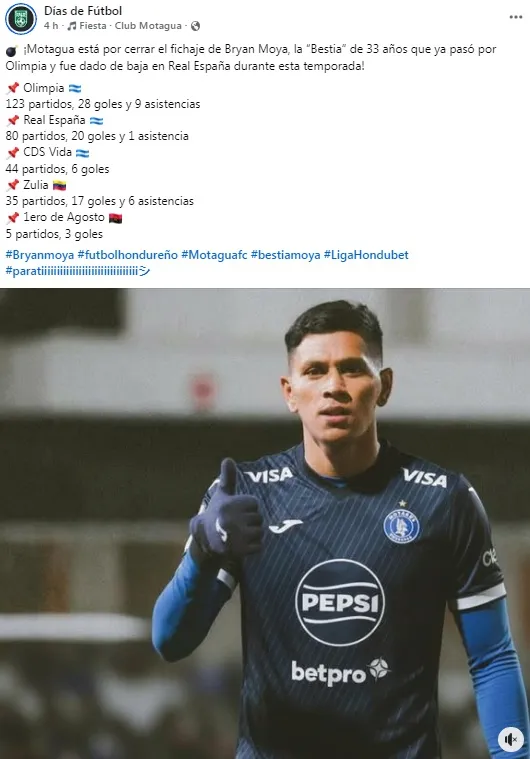The height and width of the screenshot is (759, 530).
Task: Click the Honduras flag next to Olimpia
Action: click(75, 89)
